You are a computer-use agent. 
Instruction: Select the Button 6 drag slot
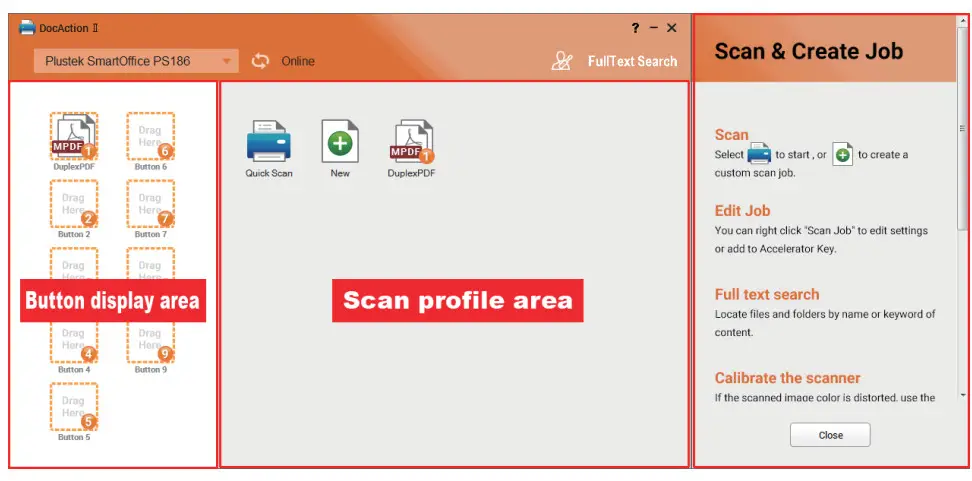(x=151, y=136)
